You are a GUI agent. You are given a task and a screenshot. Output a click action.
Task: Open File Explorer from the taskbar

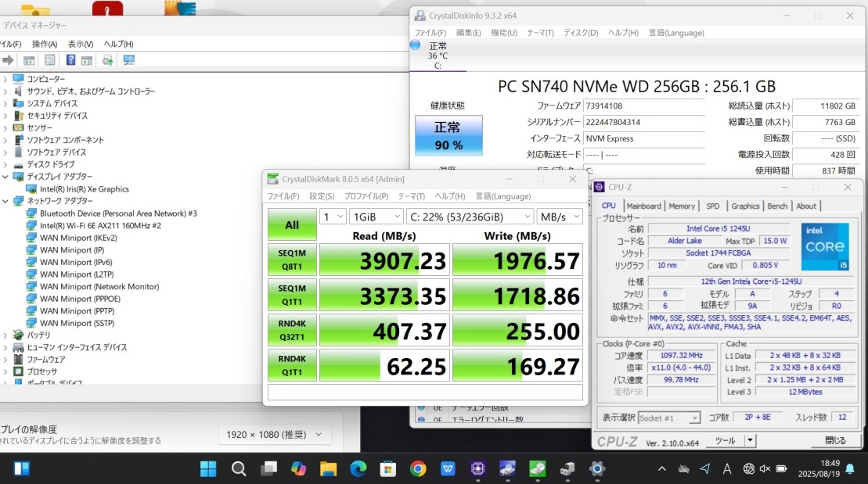point(328,469)
